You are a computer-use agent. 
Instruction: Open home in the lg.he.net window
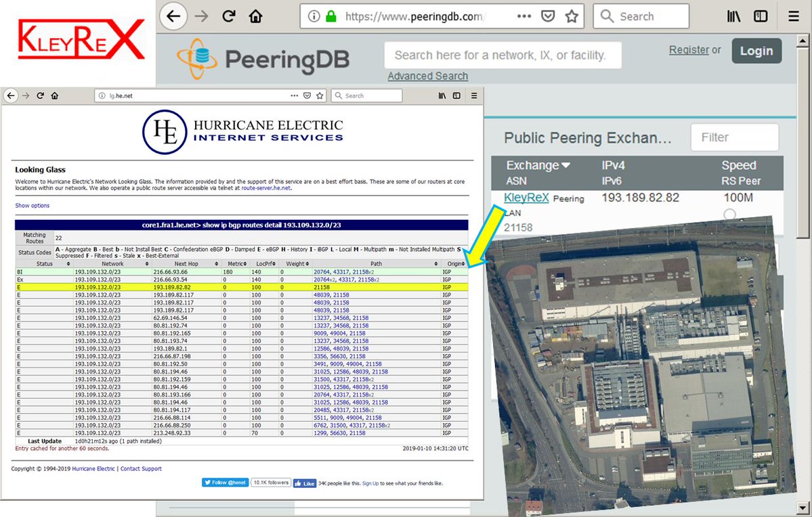[x=54, y=95]
